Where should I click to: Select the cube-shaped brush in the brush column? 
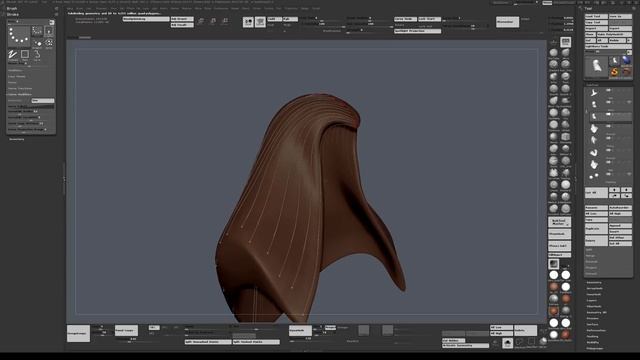click(565, 137)
